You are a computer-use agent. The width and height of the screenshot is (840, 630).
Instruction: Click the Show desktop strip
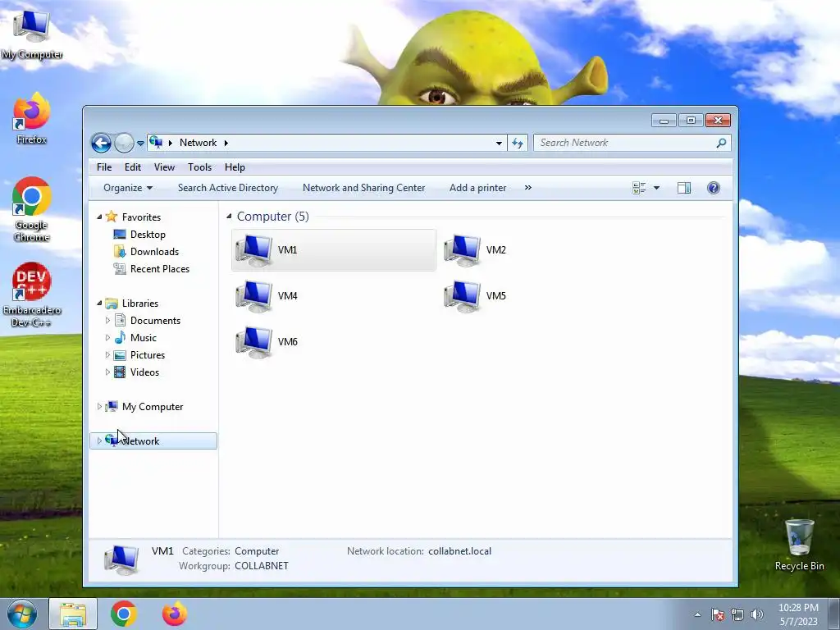[x=834, y=614]
